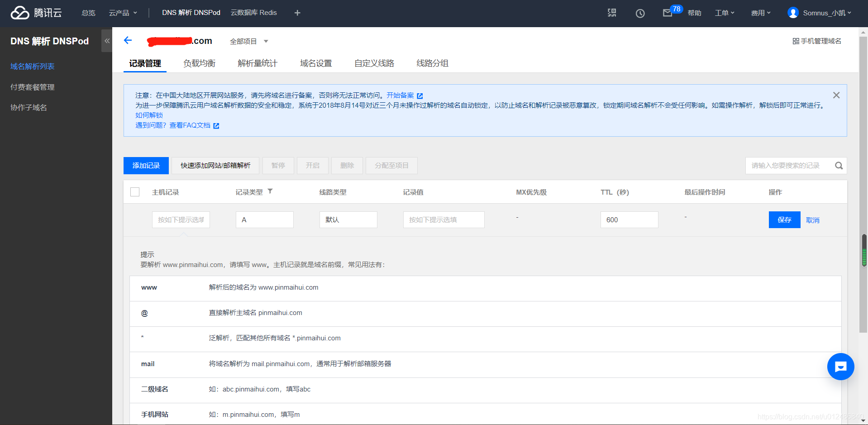This screenshot has width=868, height=425.
Task: Focus the 记录值 input field
Action: 444,220
